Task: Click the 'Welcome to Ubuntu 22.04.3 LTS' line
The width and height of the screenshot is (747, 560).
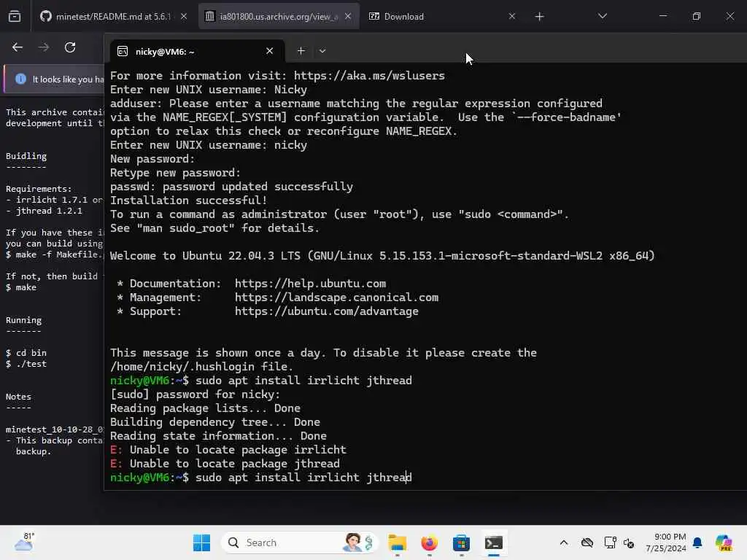Action: click(382, 256)
